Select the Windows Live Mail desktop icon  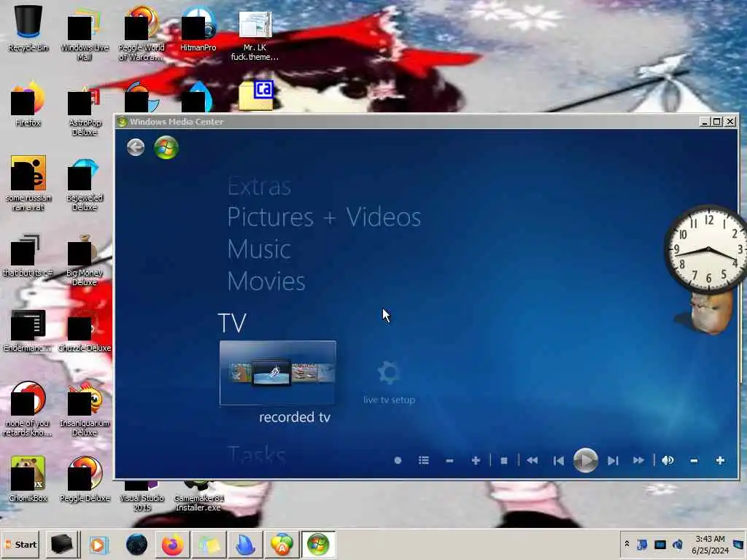pyautogui.click(x=85, y=34)
